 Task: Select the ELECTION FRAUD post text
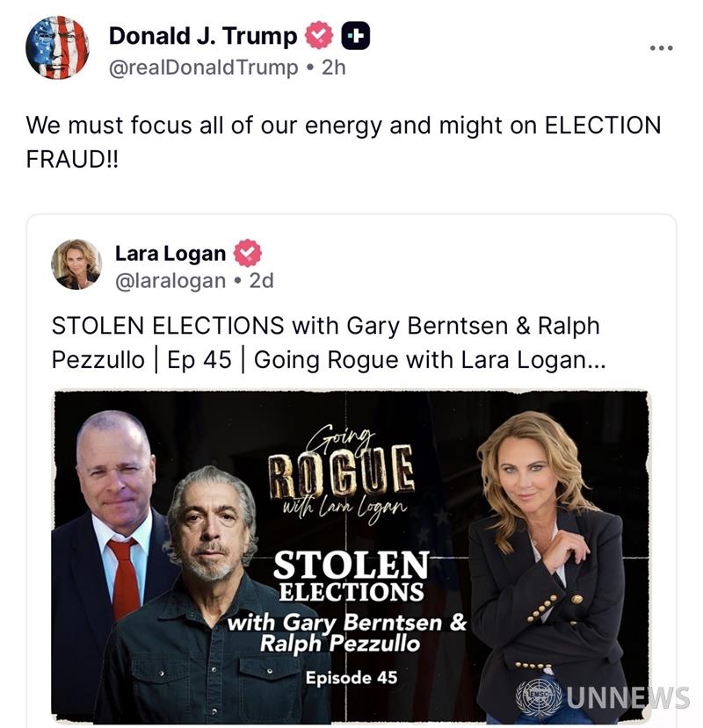[344, 142]
